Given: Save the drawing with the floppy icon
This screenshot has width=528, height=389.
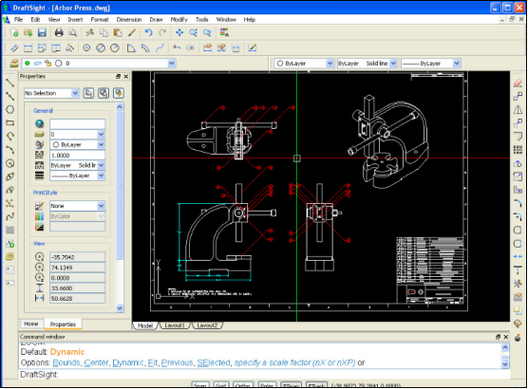Looking at the screenshot, I should point(42,33).
